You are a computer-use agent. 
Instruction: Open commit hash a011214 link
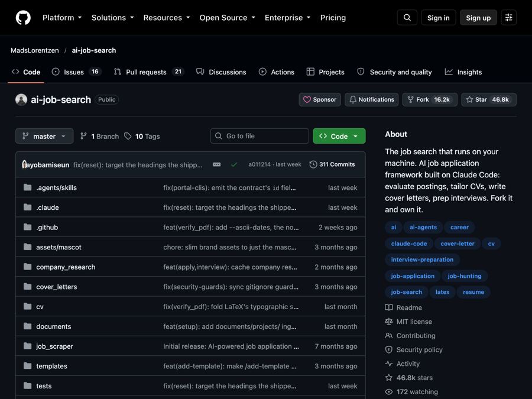click(259, 164)
